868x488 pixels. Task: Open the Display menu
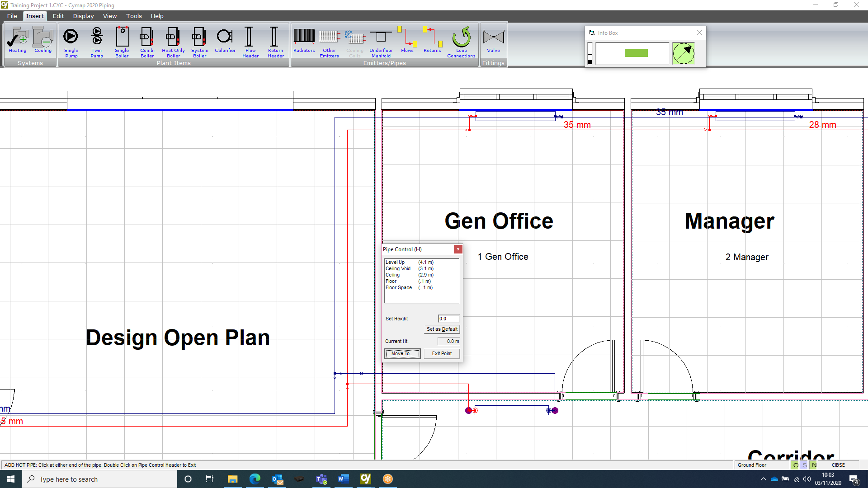(x=84, y=16)
